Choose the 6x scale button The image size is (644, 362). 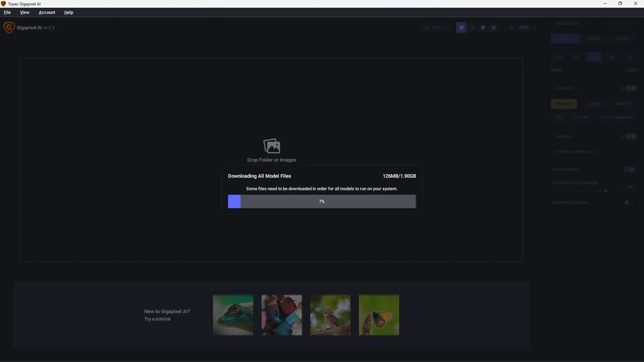coord(611,57)
